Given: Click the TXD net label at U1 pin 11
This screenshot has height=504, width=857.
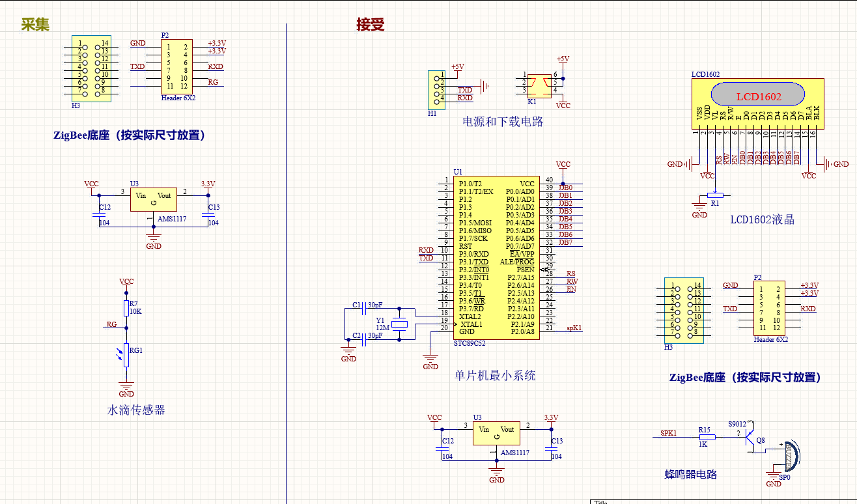Looking at the screenshot, I should 426,258.
